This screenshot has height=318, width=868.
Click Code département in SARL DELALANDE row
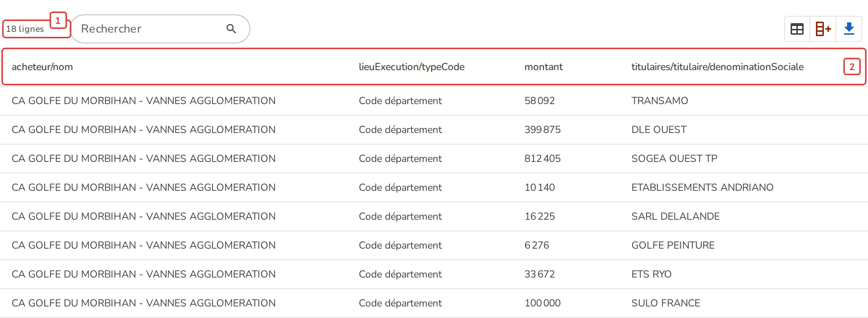[x=400, y=216]
